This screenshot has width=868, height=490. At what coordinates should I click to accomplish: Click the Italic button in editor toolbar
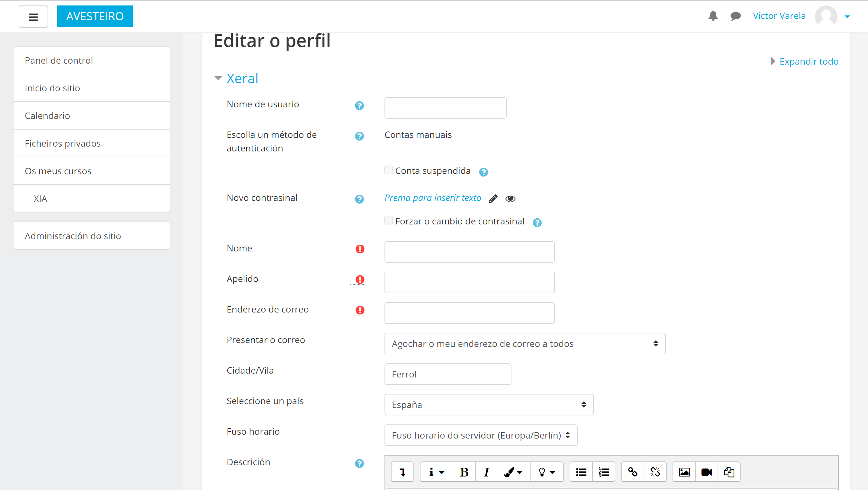pyautogui.click(x=486, y=472)
